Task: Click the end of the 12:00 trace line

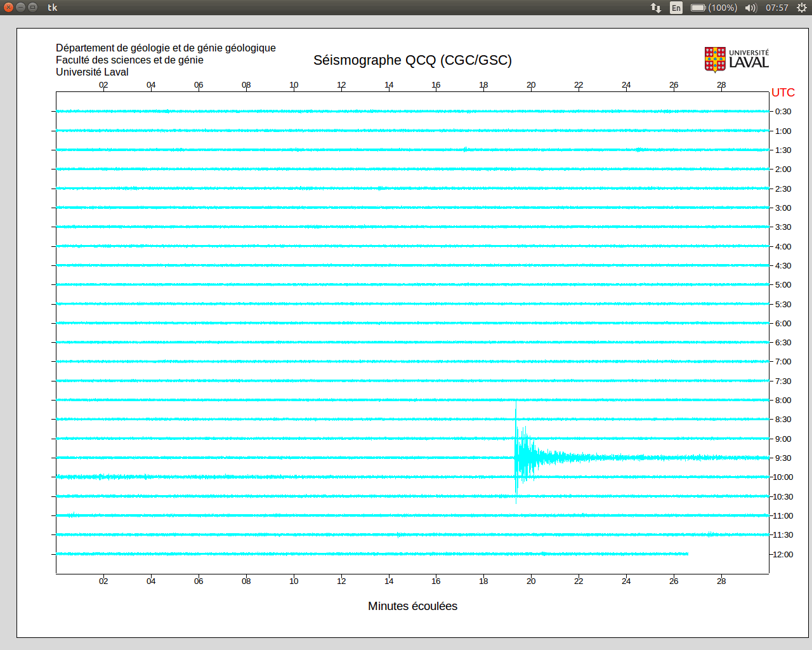Action: [688, 554]
